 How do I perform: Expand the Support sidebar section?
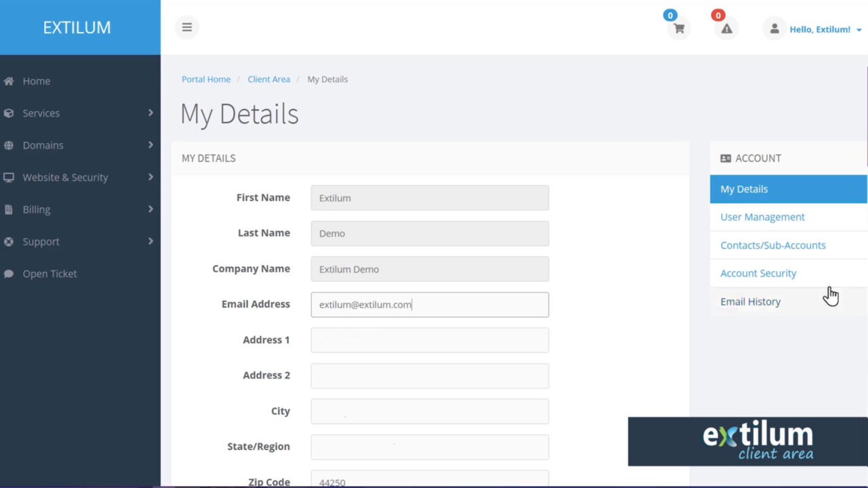tap(41, 241)
